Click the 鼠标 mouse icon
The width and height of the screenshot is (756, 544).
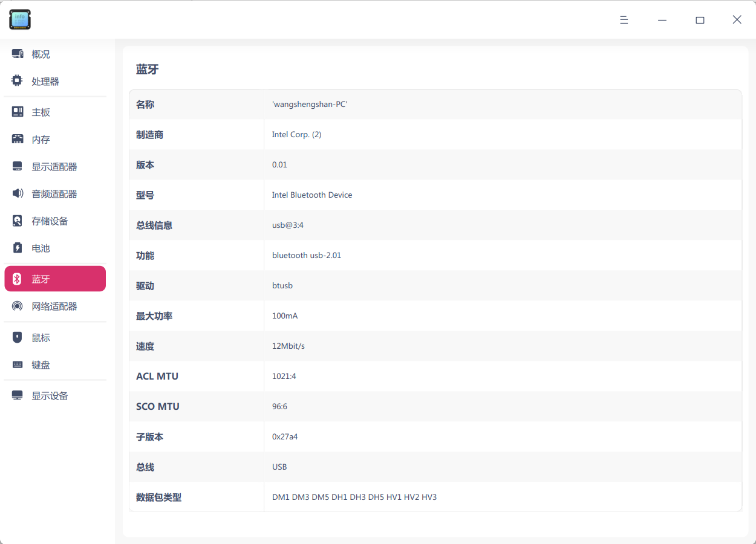(16, 337)
